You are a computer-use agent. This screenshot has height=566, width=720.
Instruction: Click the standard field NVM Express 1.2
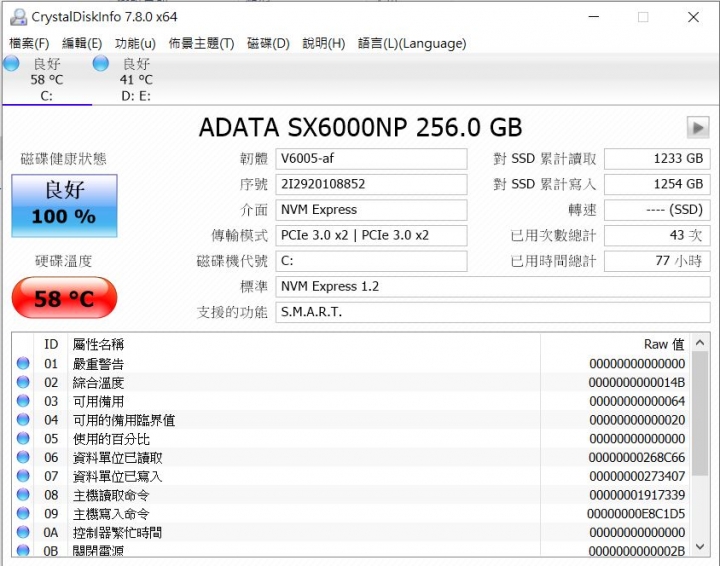click(x=493, y=287)
